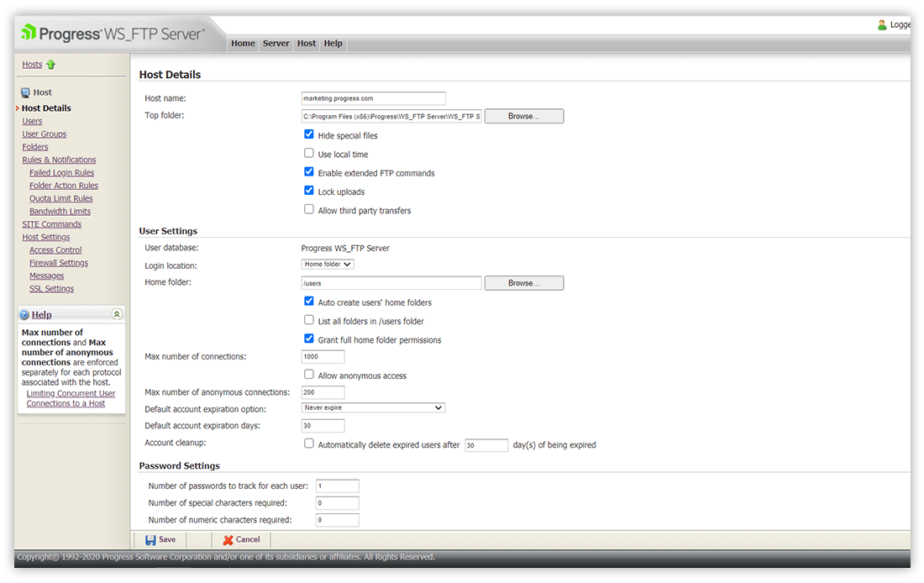Enable Allow third party transfers
This screenshot has height=583, width=924.
pos(309,209)
